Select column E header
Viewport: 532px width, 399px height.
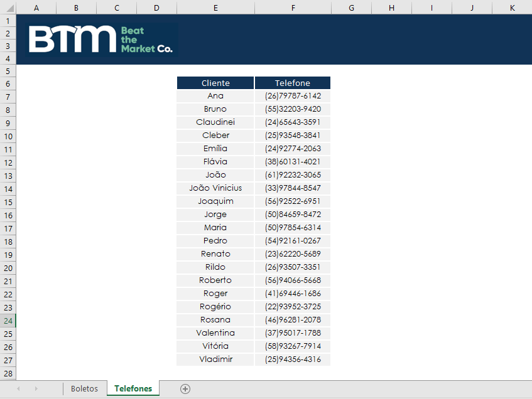(x=215, y=8)
